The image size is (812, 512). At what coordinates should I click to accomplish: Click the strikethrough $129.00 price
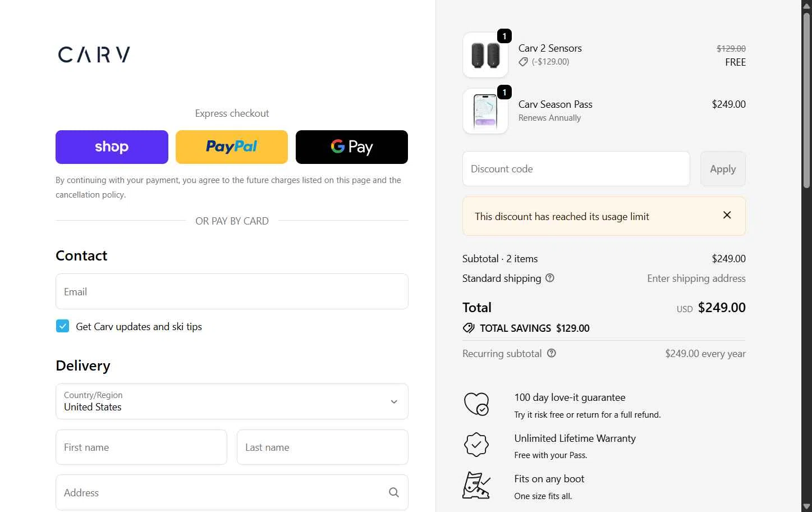pos(731,49)
